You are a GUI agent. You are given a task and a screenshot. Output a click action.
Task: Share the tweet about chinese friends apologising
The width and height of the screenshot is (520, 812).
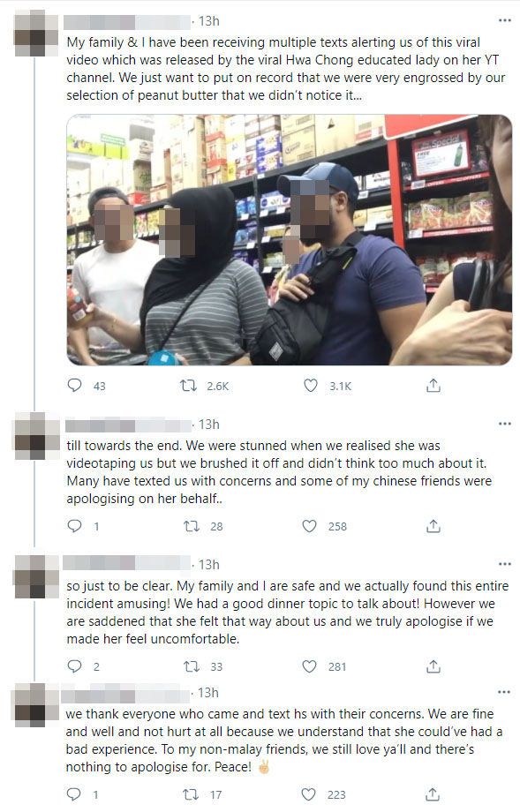click(433, 526)
